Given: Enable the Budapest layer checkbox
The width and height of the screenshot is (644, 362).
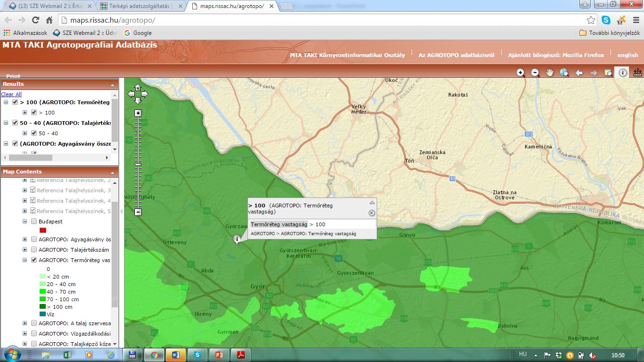Looking at the screenshot, I should 34,221.
